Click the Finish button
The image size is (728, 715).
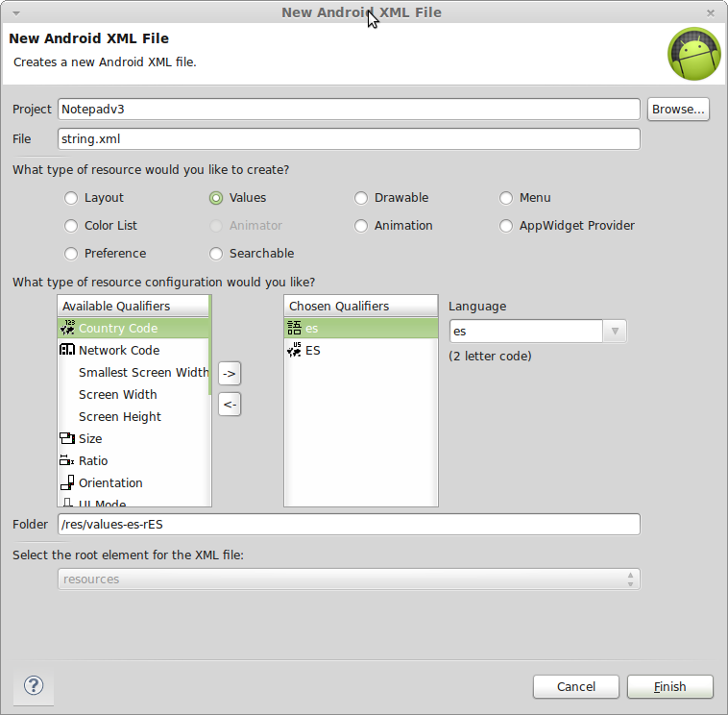tap(670, 686)
